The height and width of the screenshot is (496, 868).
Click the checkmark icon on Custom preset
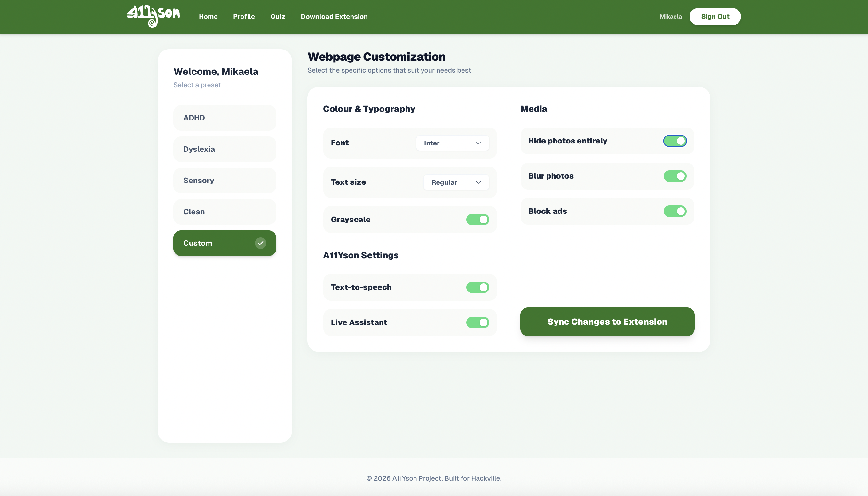[260, 243]
